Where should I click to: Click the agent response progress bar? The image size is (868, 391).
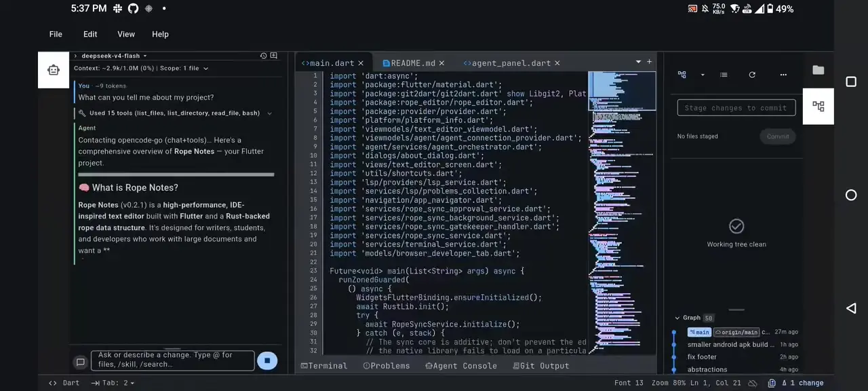[176, 174]
